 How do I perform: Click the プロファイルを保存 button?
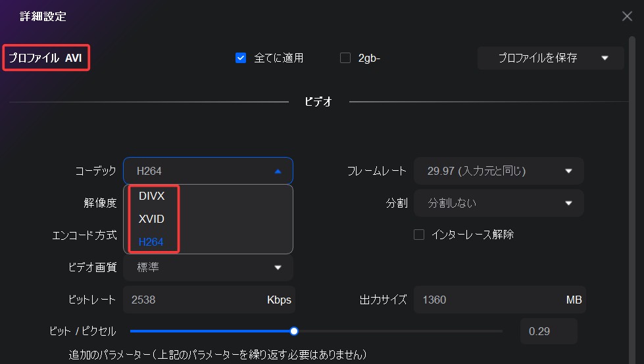[x=537, y=58]
